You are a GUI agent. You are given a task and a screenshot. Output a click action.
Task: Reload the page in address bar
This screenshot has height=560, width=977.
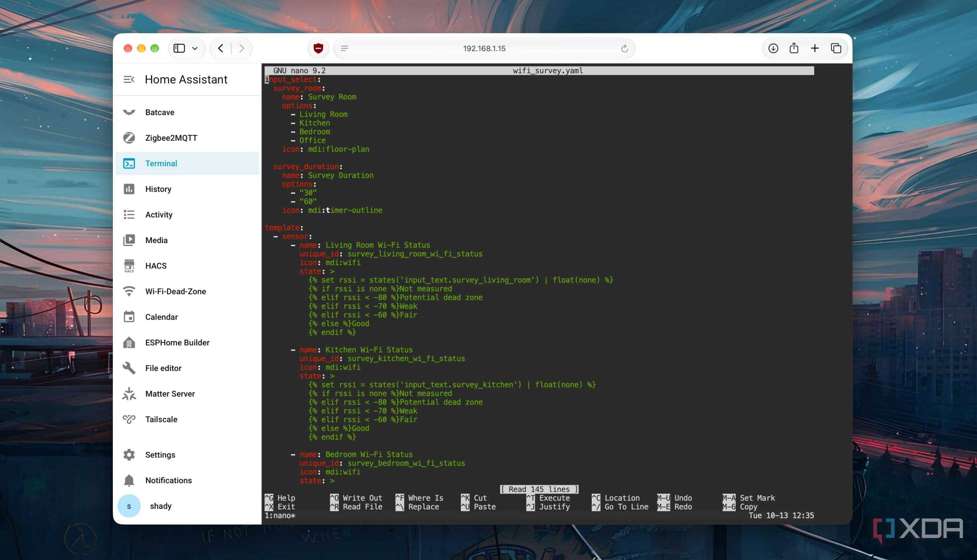click(x=624, y=49)
